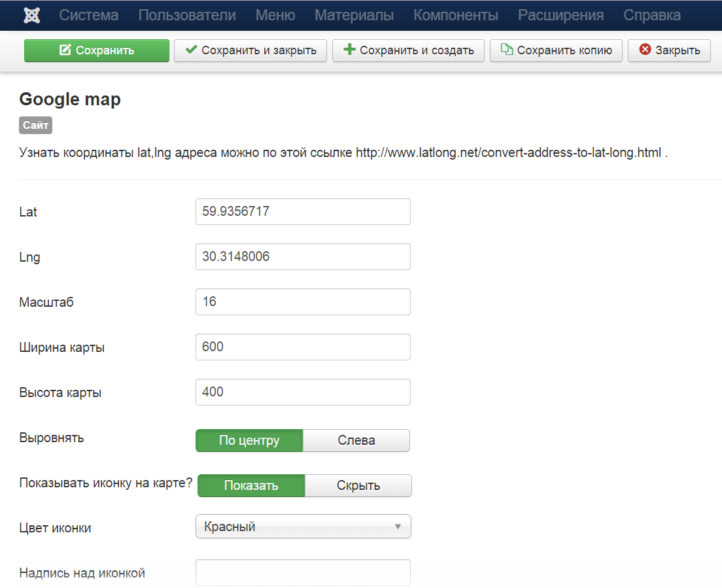Viewport: 722px width, 588px height.
Task: Click the Высота карты input field
Action: tap(303, 392)
